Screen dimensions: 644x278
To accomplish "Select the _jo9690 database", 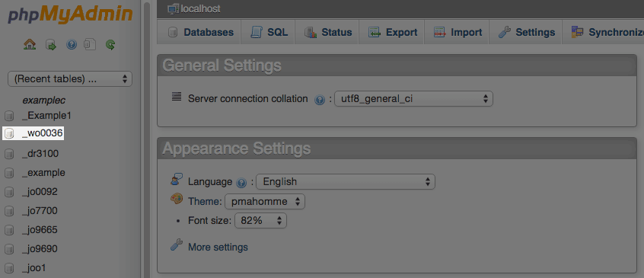I will 40,249.
